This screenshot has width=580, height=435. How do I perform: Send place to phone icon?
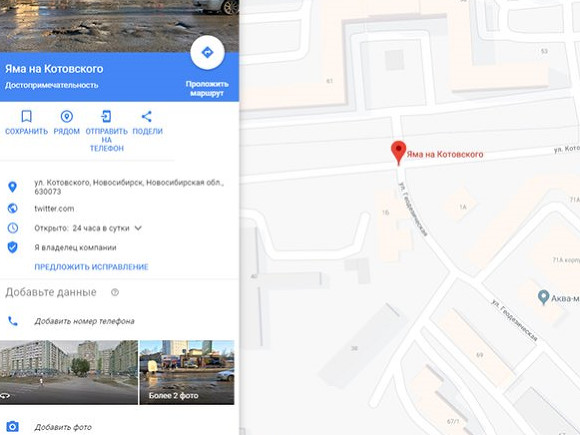point(106,117)
